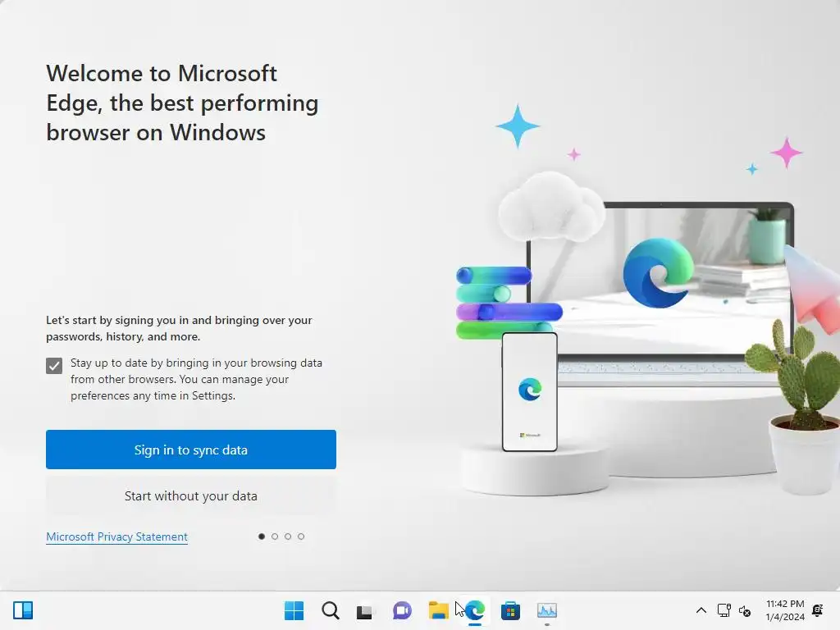
Task: Open the Microsoft Privacy Statement link
Action: (116, 536)
